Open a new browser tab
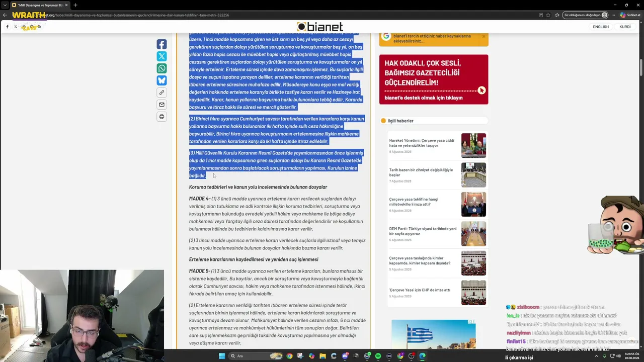The width and height of the screenshot is (644, 362). [75, 5]
